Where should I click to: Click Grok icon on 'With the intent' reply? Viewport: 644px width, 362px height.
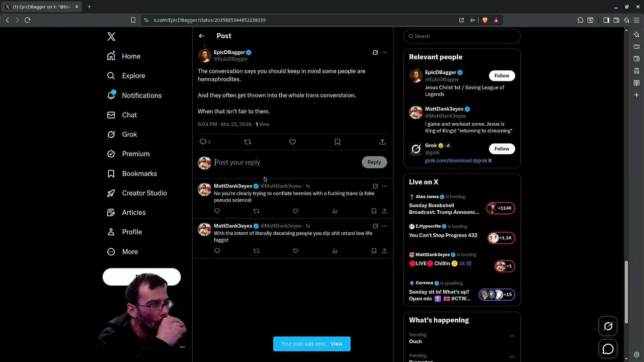[x=375, y=226]
